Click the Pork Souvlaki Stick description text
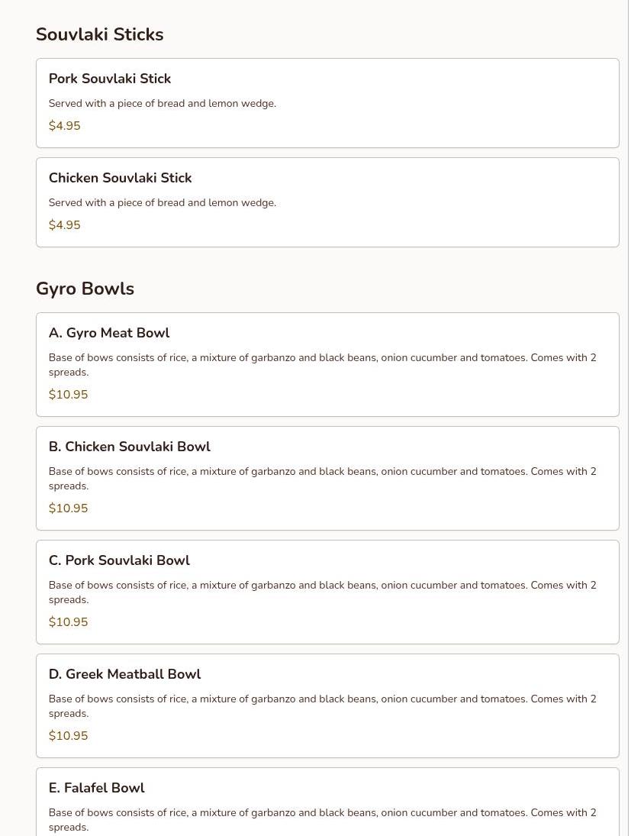This screenshot has height=836, width=644. click(162, 104)
